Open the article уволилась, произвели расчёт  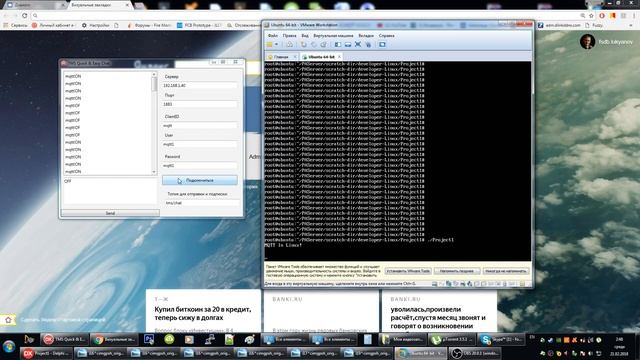(438, 318)
